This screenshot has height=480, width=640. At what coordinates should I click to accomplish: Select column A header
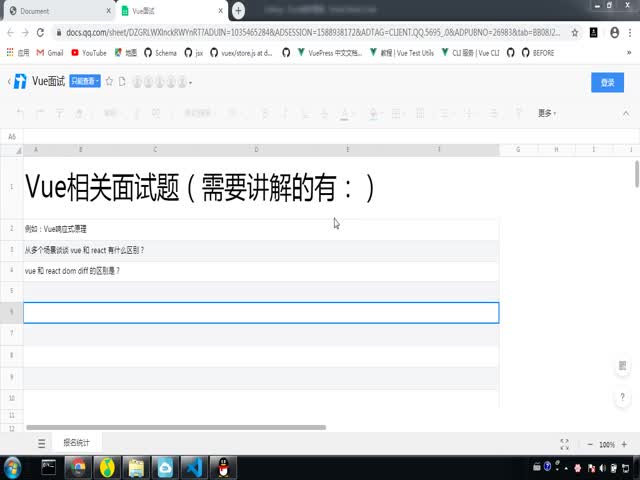[36, 150]
